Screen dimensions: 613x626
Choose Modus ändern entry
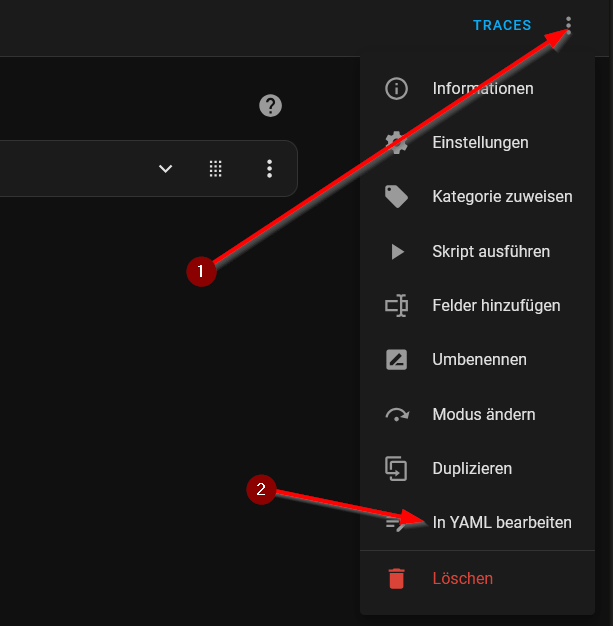click(x=477, y=414)
